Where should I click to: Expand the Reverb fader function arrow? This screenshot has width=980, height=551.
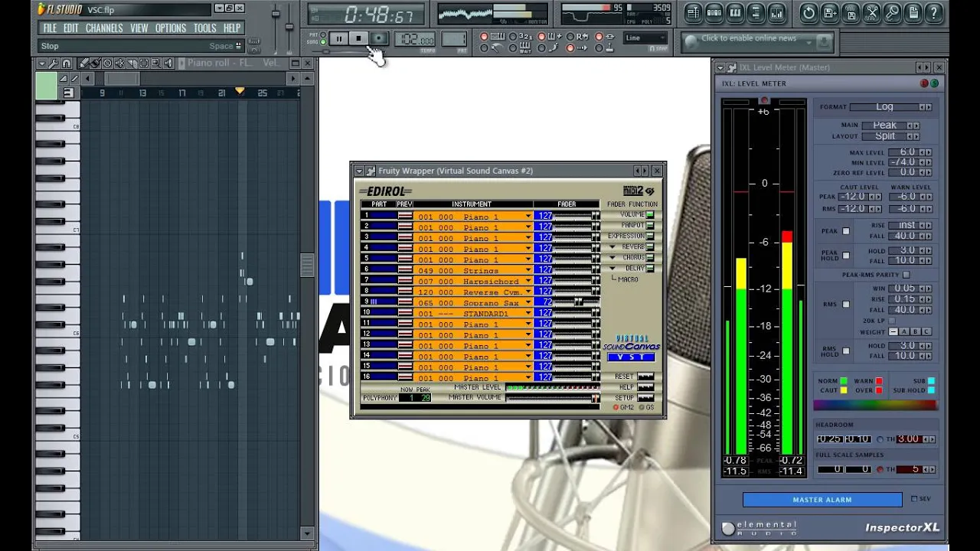pyautogui.click(x=612, y=247)
